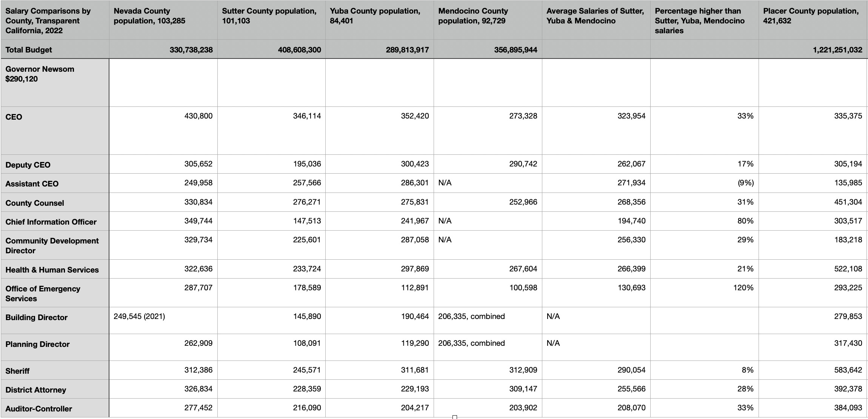Select Sutter Planning Director 108,091
This screenshot has height=419, width=868.
[307, 343]
